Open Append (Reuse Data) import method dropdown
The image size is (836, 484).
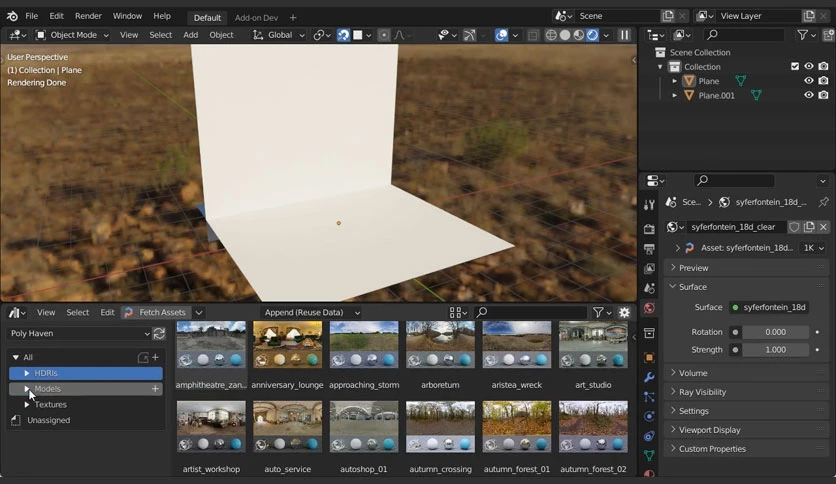tap(312, 313)
